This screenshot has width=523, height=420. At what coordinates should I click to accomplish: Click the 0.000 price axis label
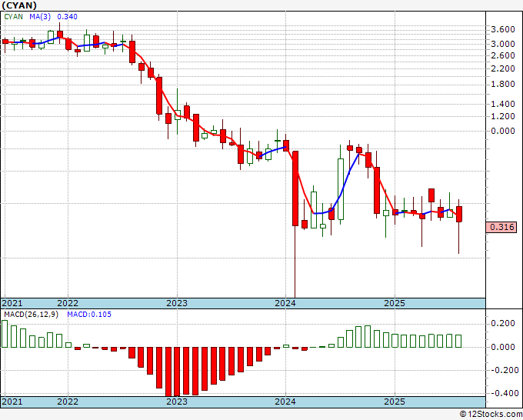[x=502, y=131]
